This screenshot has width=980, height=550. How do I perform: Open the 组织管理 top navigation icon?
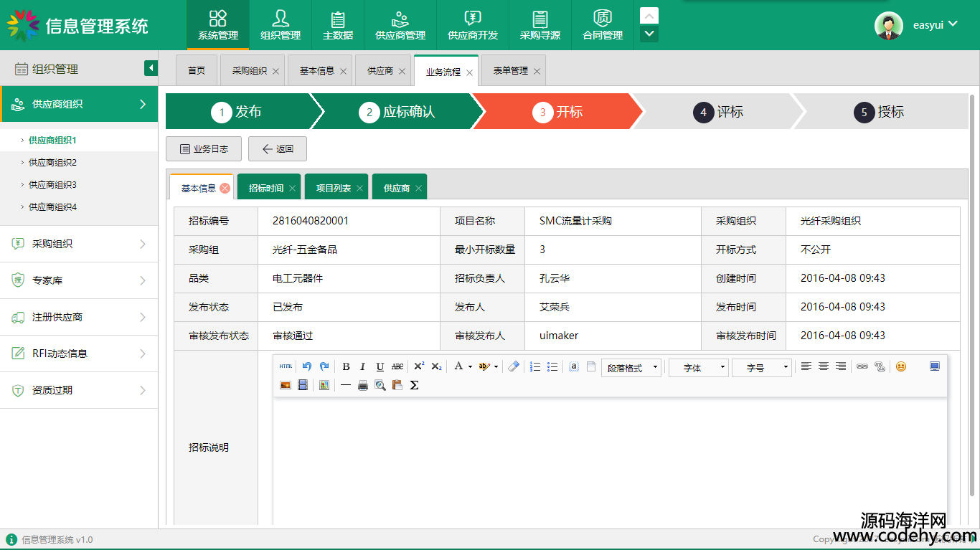click(281, 25)
